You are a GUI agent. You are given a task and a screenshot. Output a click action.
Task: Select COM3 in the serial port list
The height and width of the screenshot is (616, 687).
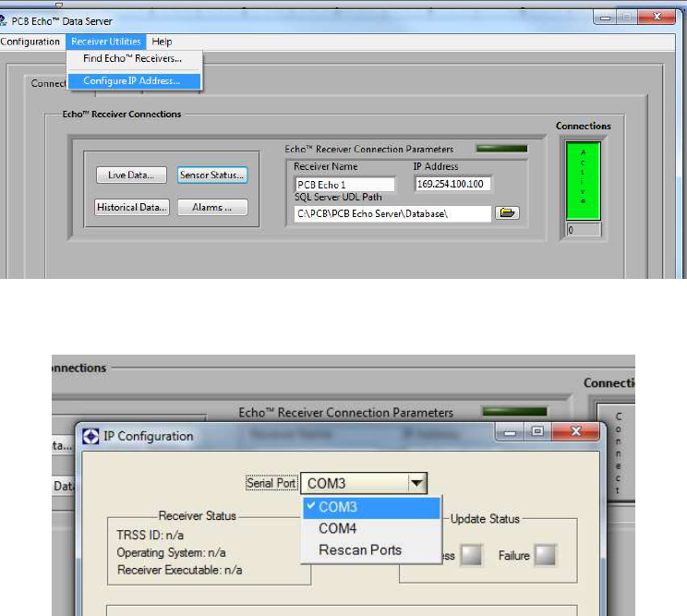tap(371, 507)
